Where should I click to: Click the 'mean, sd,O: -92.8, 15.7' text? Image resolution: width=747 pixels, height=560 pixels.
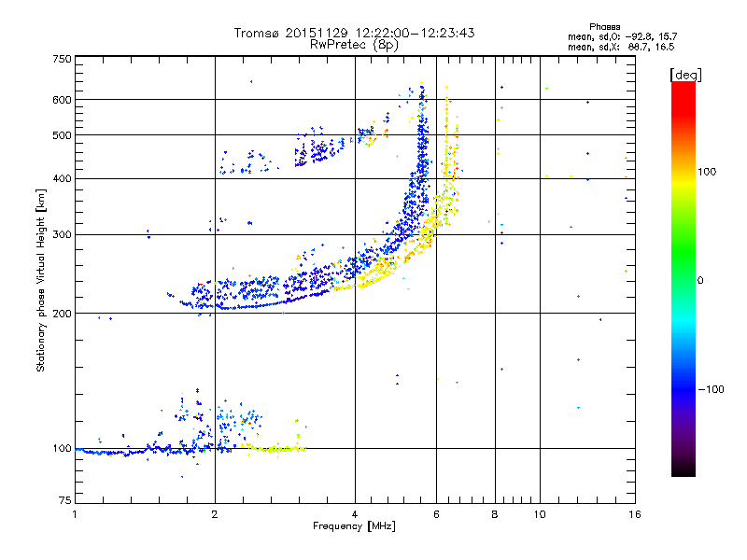[622, 36]
